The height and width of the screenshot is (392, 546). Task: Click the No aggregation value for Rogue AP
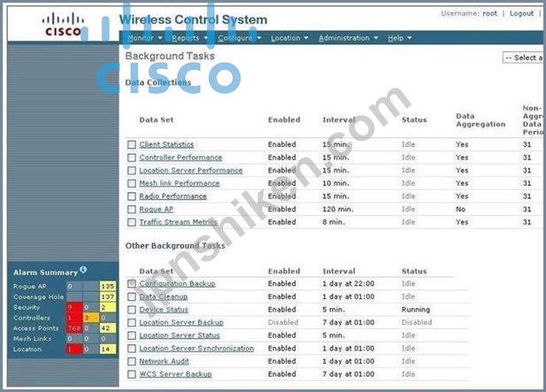click(x=461, y=209)
